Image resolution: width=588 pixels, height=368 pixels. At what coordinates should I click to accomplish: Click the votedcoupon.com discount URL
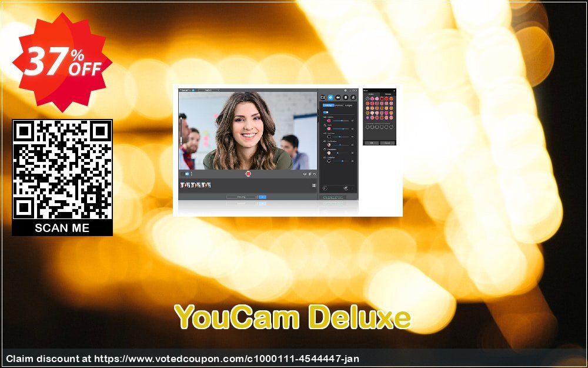(226, 359)
